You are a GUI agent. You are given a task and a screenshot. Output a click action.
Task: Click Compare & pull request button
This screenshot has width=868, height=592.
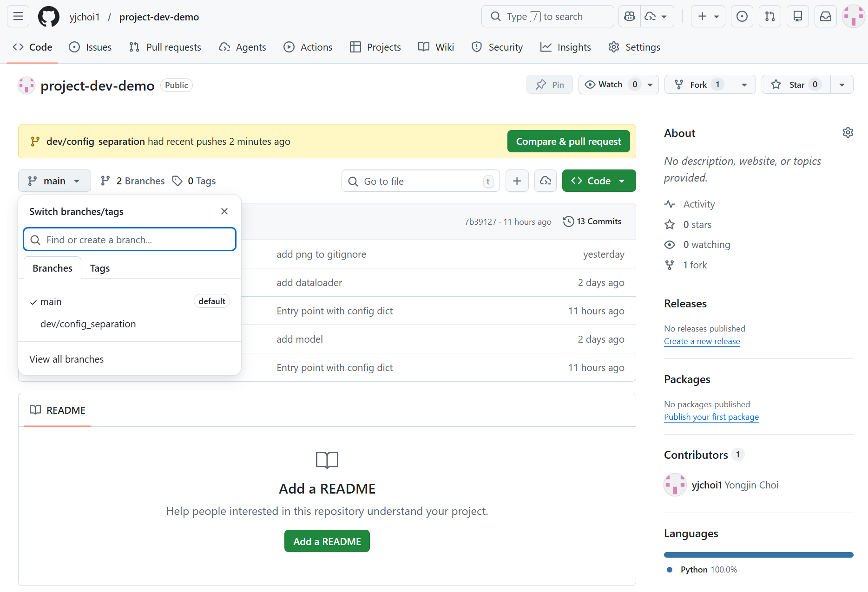coord(568,142)
